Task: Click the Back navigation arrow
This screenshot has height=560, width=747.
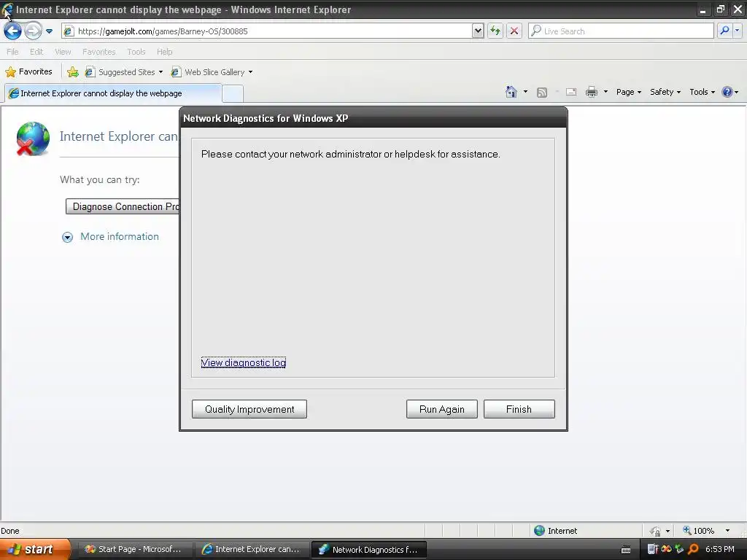Action: 13,31
